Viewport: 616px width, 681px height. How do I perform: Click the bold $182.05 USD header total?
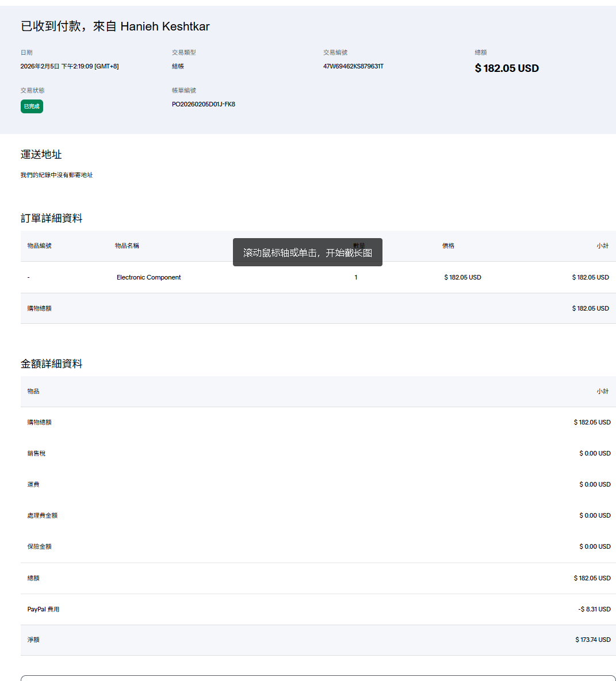(506, 68)
